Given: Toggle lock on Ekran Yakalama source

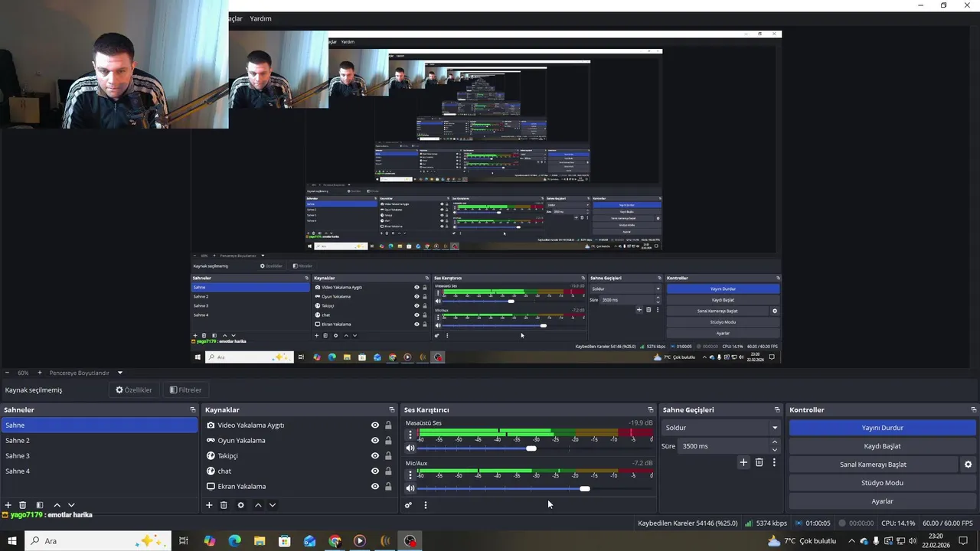Looking at the screenshot, I should point(388,487).
